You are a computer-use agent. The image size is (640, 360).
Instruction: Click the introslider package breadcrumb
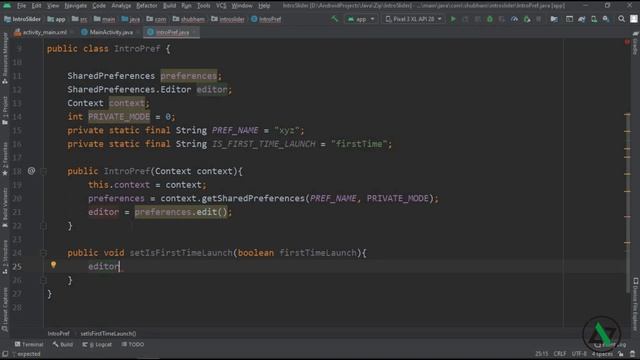coord(228,19)
